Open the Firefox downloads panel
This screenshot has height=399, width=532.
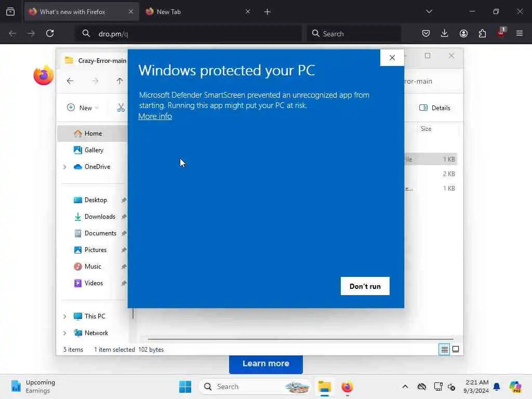pos(445,33)
